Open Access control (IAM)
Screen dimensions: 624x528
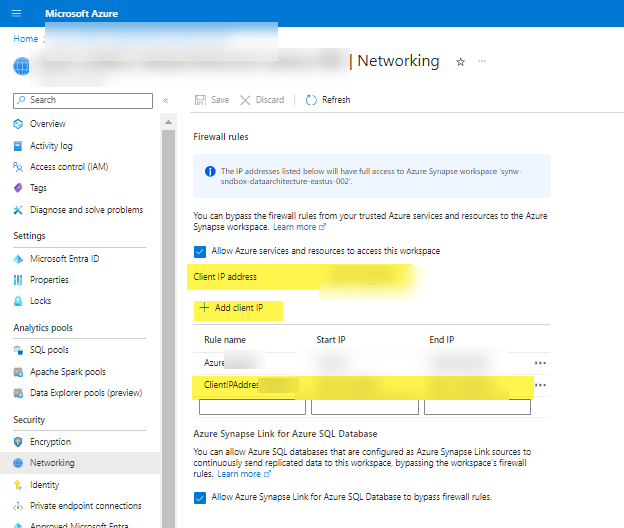(x=69, y=167)
